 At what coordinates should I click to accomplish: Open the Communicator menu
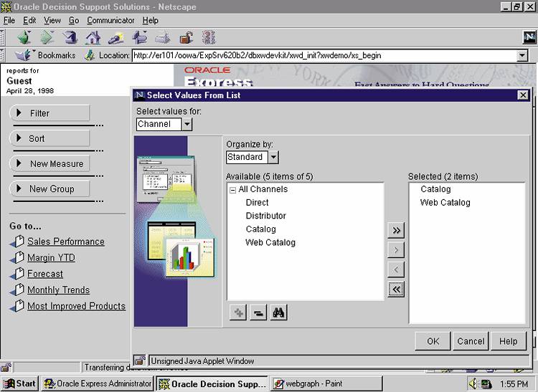click(110, 20)
